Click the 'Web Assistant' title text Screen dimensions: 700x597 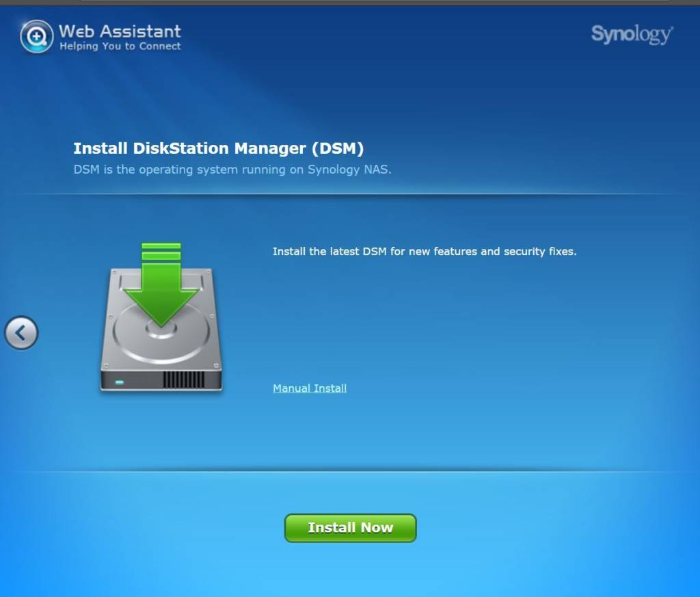click(x=120, y=31)
